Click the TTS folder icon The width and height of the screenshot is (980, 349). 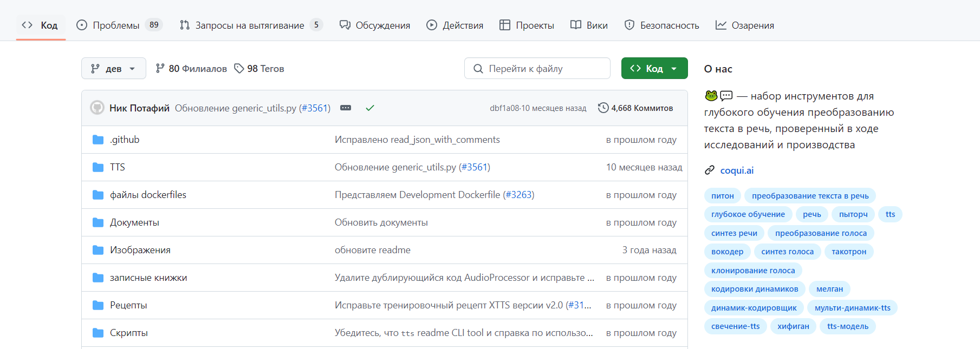click(x=98, y=167)
